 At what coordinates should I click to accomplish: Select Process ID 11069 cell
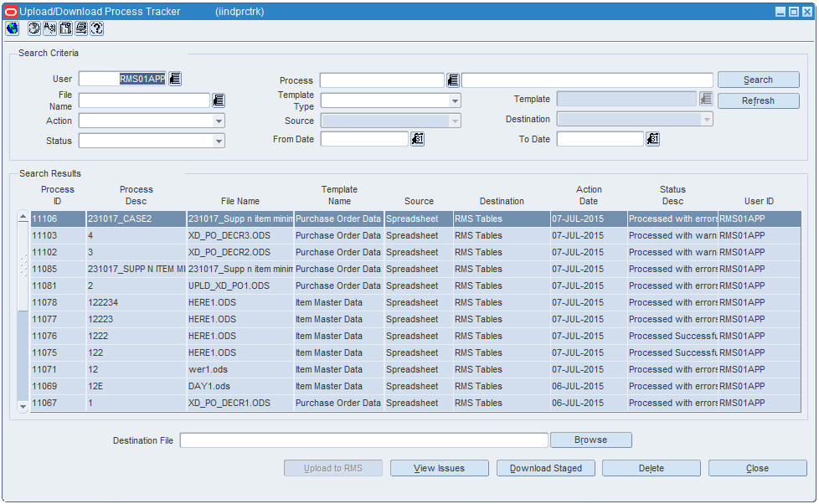click(58, 386)
